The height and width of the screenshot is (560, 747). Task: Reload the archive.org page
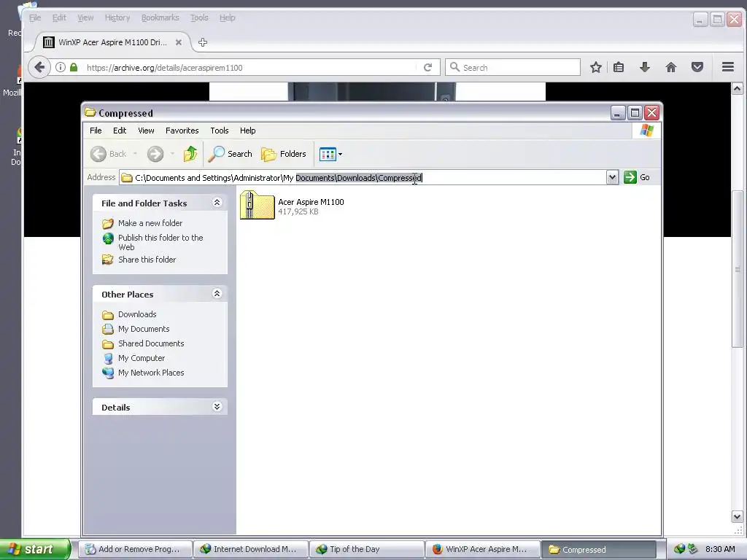coord(427,68)
